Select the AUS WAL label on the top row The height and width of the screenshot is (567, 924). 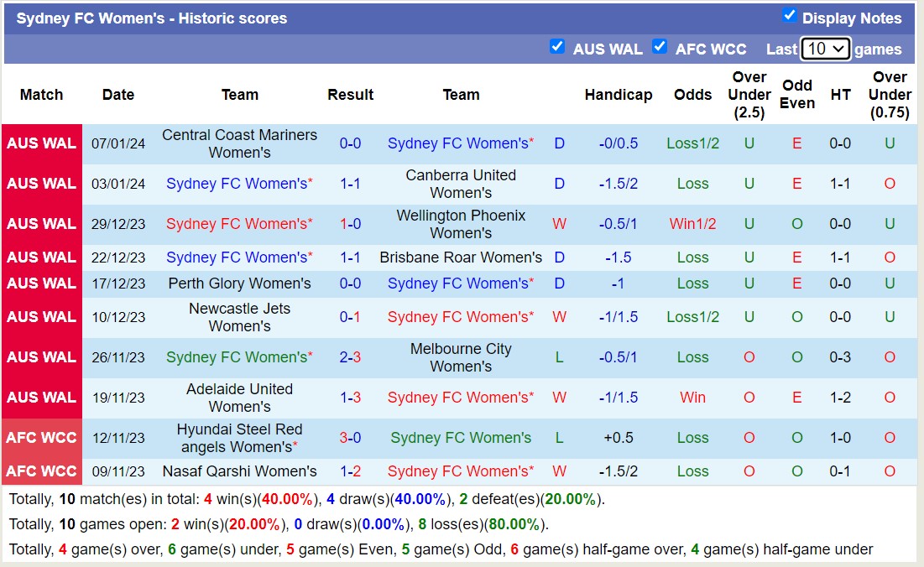[x=41, y=143]
